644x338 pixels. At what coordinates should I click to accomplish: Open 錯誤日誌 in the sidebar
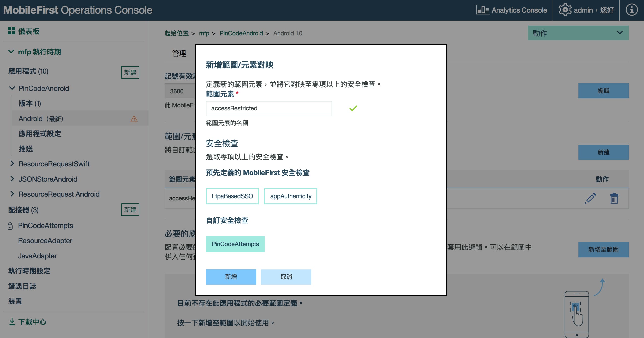pyautogui.click(x=22, y=286)
